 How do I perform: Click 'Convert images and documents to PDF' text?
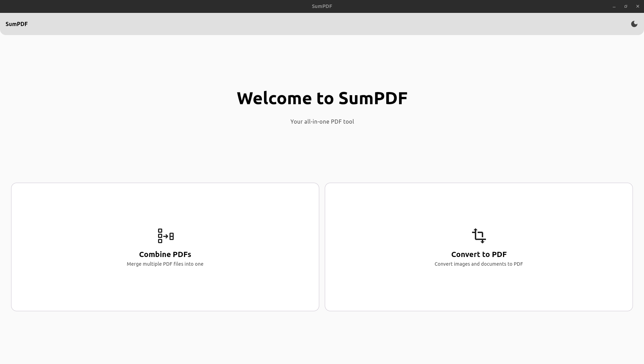coord(479,264)
